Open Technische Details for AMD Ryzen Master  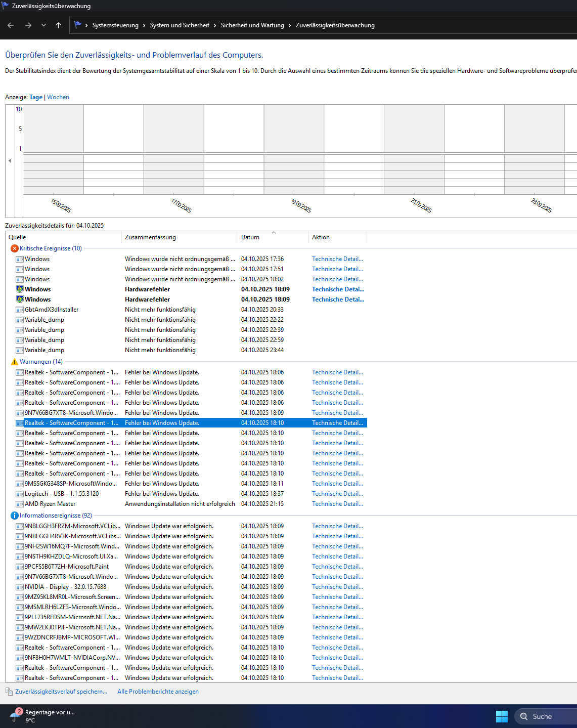pyautogui.click(x=337, y=504)
